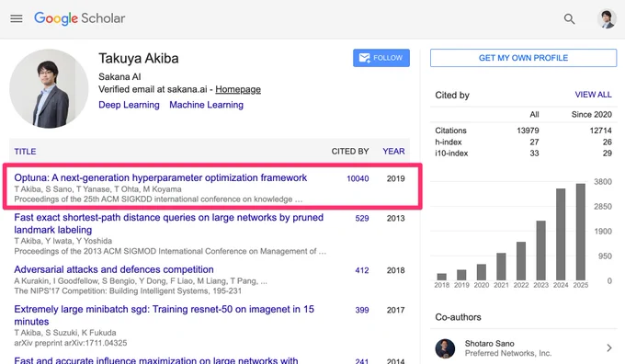Click the 2025 citation bar in chart

click(581, 232)
